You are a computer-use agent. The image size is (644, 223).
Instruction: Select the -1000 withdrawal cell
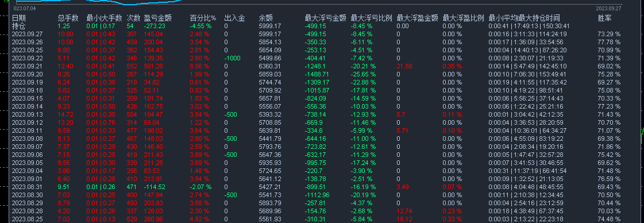coord(233,58)
